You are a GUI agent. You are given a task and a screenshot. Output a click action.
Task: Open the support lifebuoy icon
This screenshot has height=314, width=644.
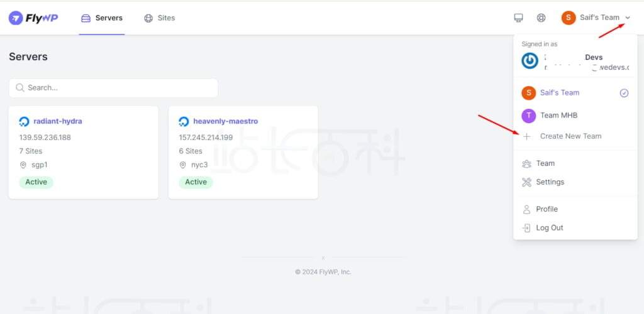point(541,18)
